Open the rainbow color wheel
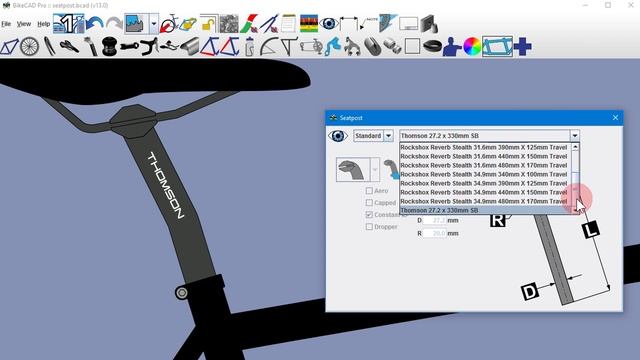The width and height of the screenshot is (640, 360). pyautogui.click(x=472, y=47)
